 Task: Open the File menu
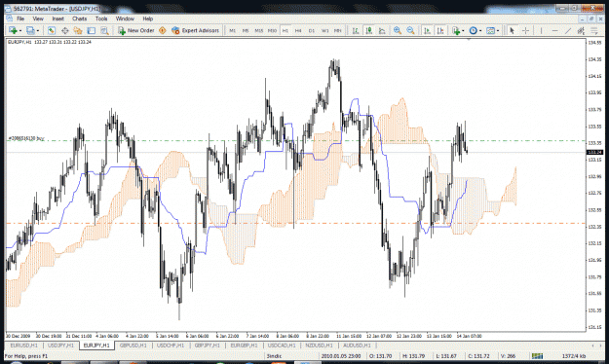click(x=20, y=18)
